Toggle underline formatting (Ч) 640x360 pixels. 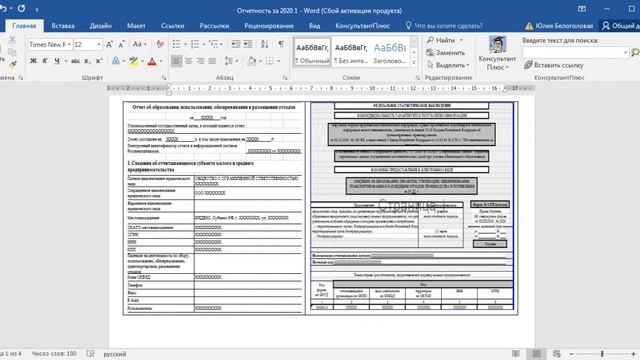[x=57, y=61]
